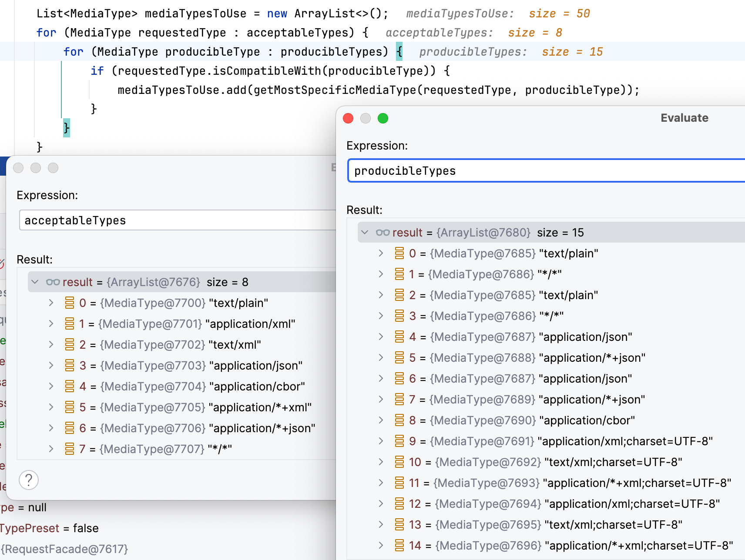Expand item 3 "application/json" MediaType@7703
745x560 pixels.
click(51, 366)
